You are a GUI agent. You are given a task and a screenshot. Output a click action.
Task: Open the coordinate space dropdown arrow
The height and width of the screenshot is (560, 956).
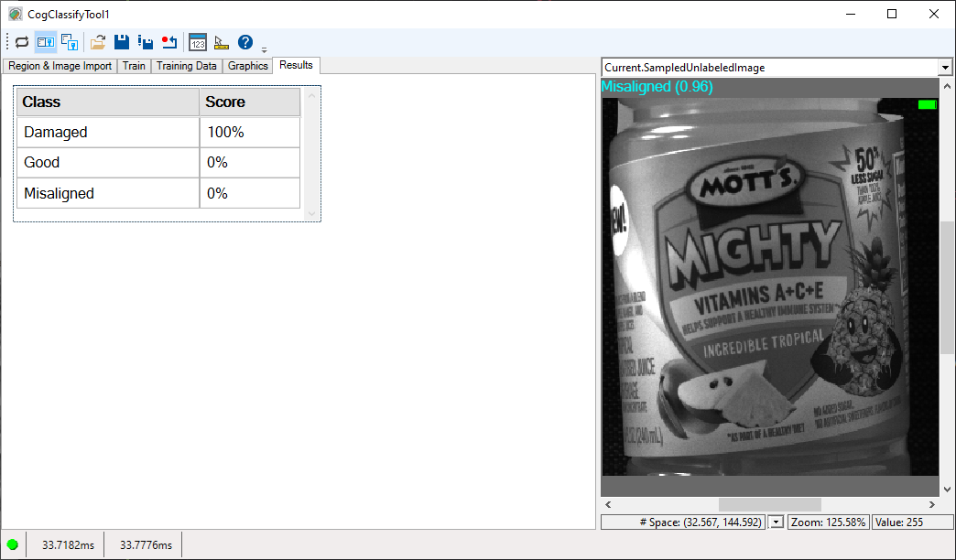pyautogui.click(x=777, y=522)
